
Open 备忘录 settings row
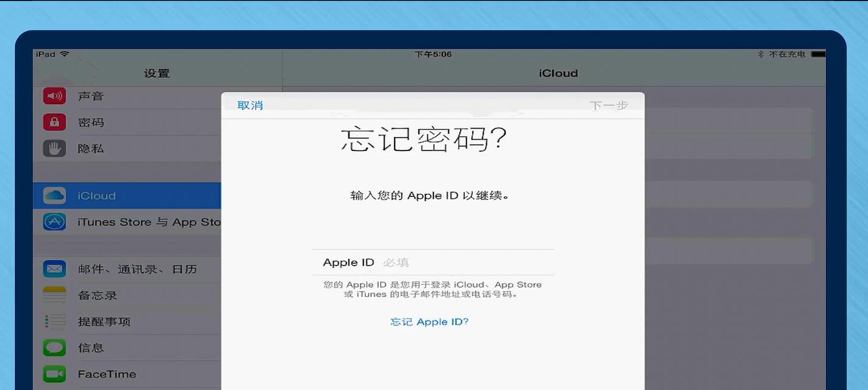(127, 295)
